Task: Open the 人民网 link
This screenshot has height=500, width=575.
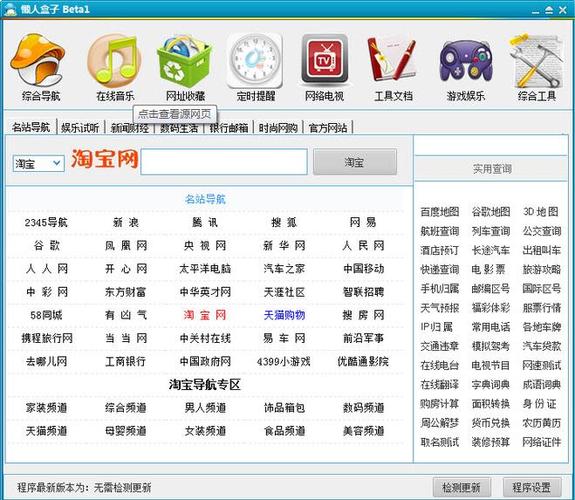Action: [363, 245]
